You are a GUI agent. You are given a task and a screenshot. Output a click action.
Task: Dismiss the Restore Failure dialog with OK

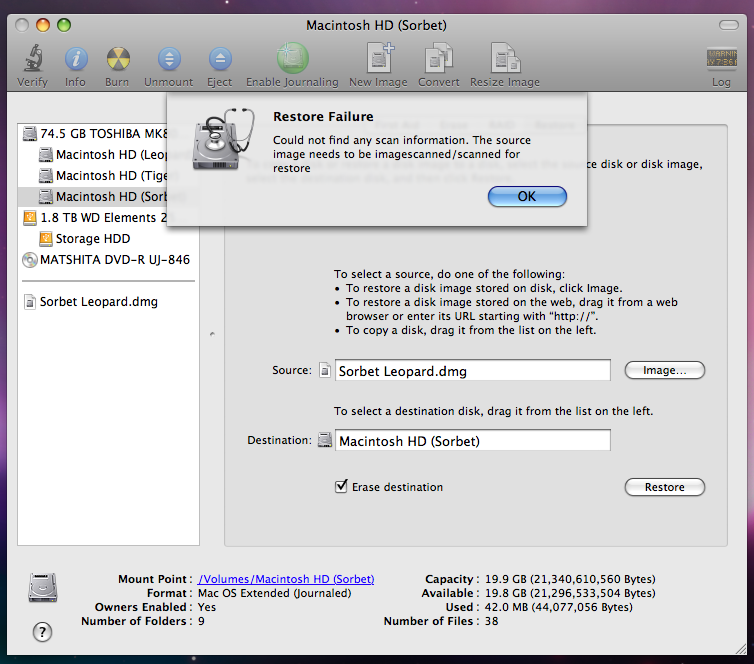[527, 197]
